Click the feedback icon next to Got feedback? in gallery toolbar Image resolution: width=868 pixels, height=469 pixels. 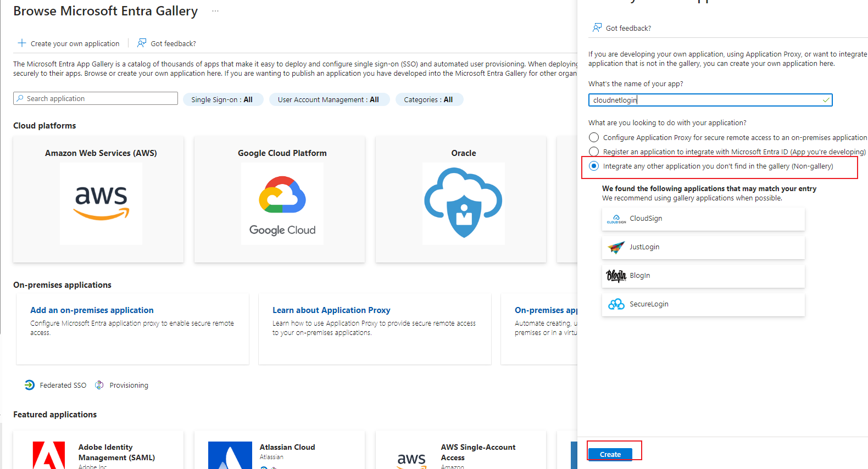click(x=142, y=43)
